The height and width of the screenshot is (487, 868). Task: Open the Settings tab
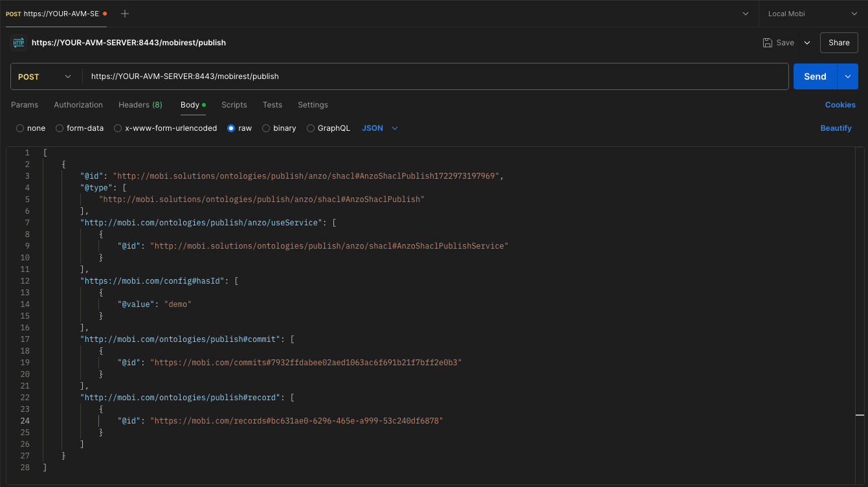(x=313, y=105)
